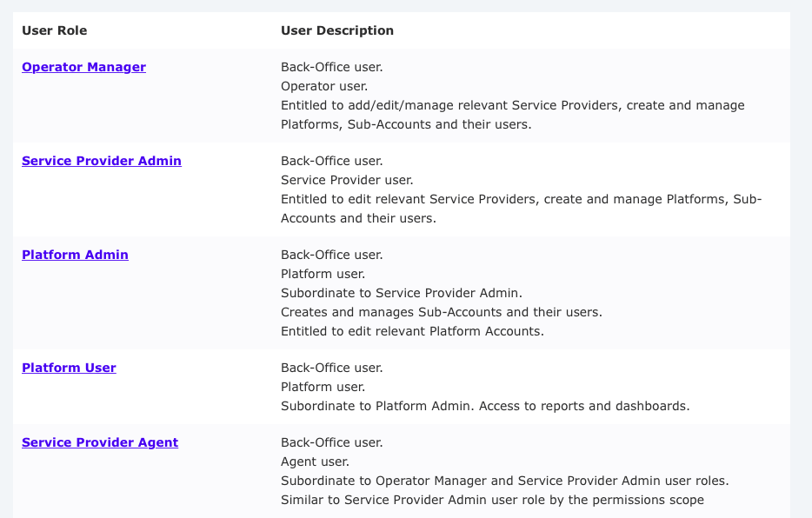The image size is (812, 518).
Task: Open the Operator Manager link
Action: (x=83, y=67)
